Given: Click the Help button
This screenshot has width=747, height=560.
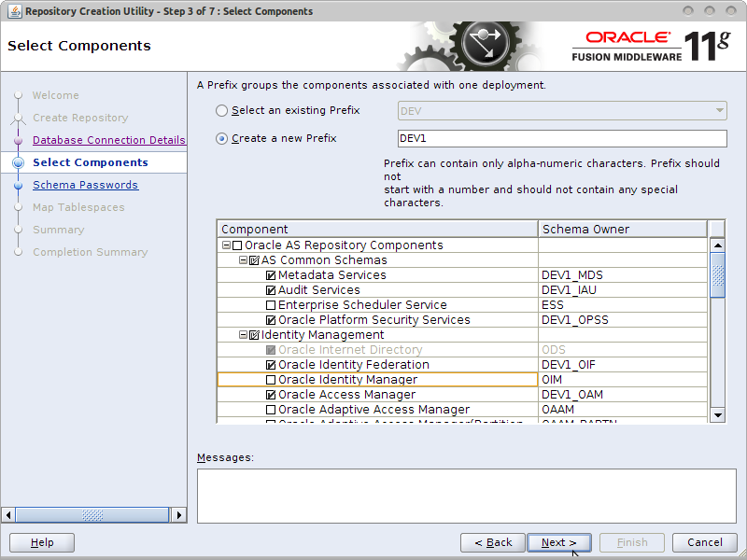Looking at the screenshot, I should 42,542.
